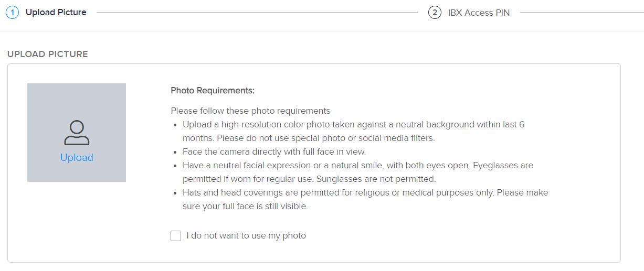Open the blue Upload link

pos(77,158)
